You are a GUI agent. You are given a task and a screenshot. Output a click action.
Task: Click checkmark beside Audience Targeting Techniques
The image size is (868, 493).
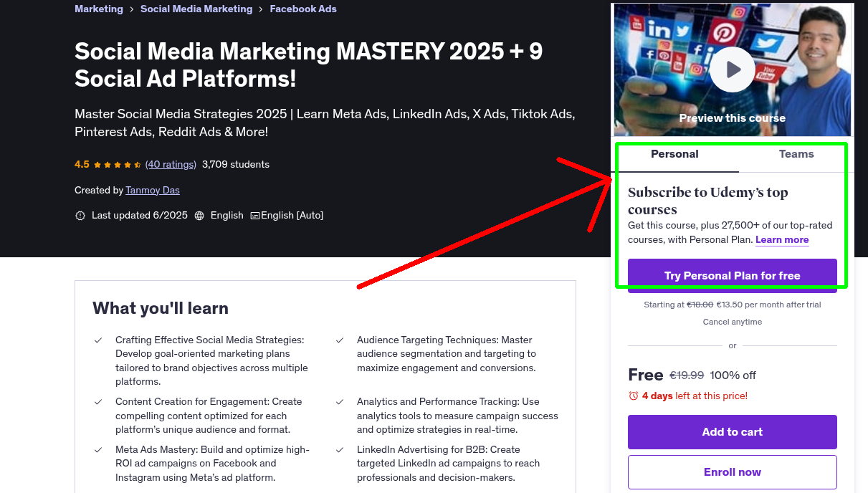click(340, 340)
